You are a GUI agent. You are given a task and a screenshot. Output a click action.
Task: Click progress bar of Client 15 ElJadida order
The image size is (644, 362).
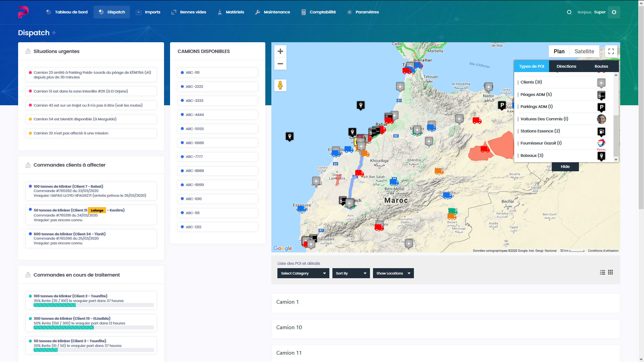coord(94,328)
